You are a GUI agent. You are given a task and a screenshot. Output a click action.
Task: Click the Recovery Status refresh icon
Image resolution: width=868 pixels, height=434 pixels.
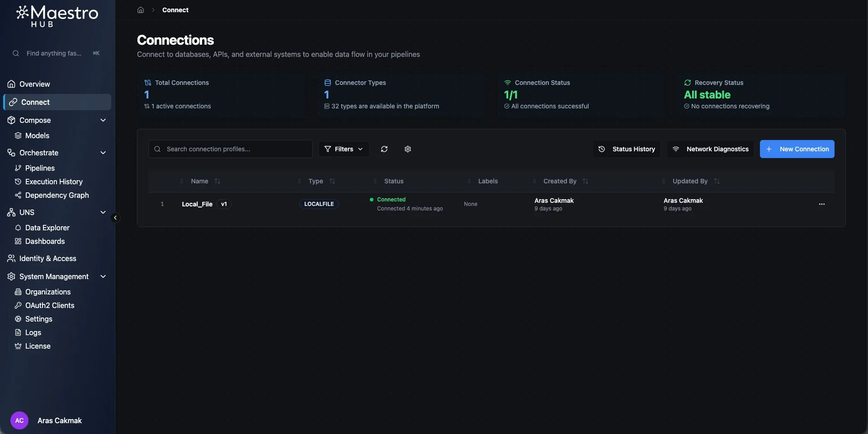coord(688,83)
